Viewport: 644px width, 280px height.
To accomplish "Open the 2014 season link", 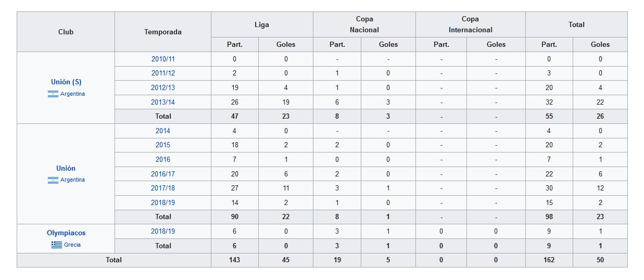I will coord(163,131).
